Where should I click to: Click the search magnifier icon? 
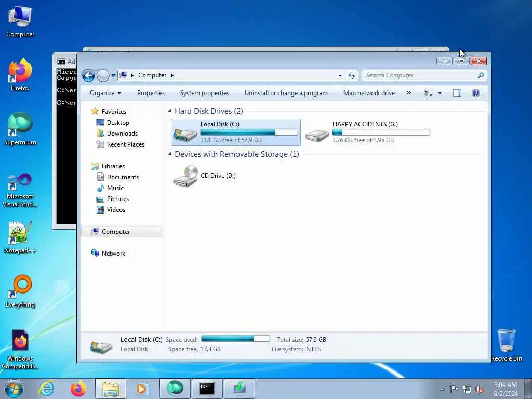point(481,75)
